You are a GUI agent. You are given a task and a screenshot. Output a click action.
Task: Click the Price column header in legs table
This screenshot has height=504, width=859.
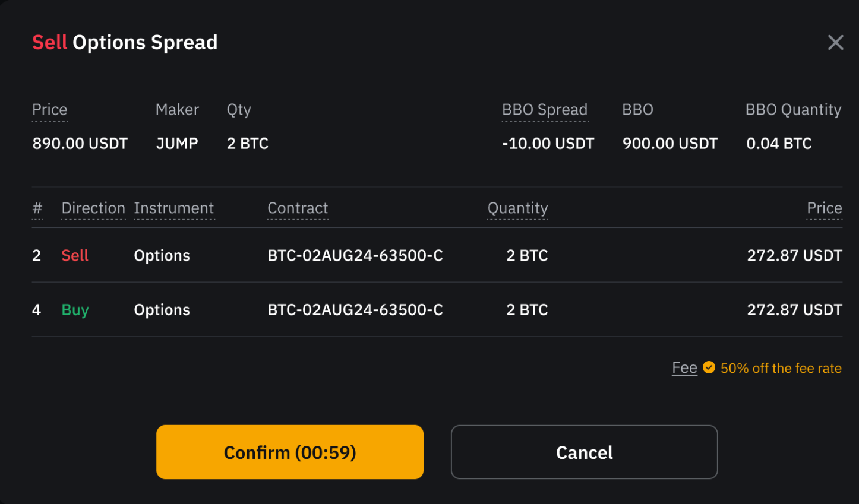(824, 208)
